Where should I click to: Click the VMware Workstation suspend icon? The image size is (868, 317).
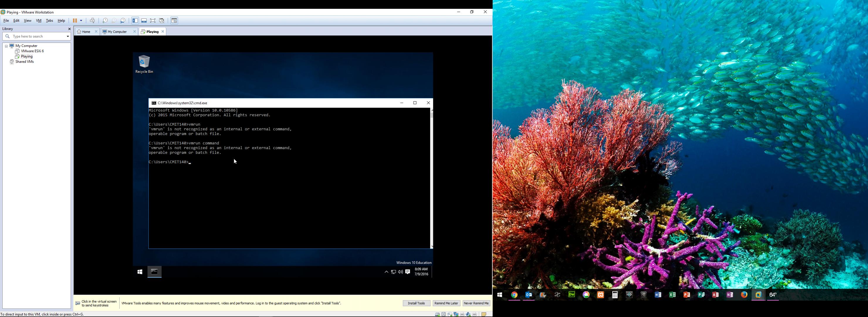[75, 21]
